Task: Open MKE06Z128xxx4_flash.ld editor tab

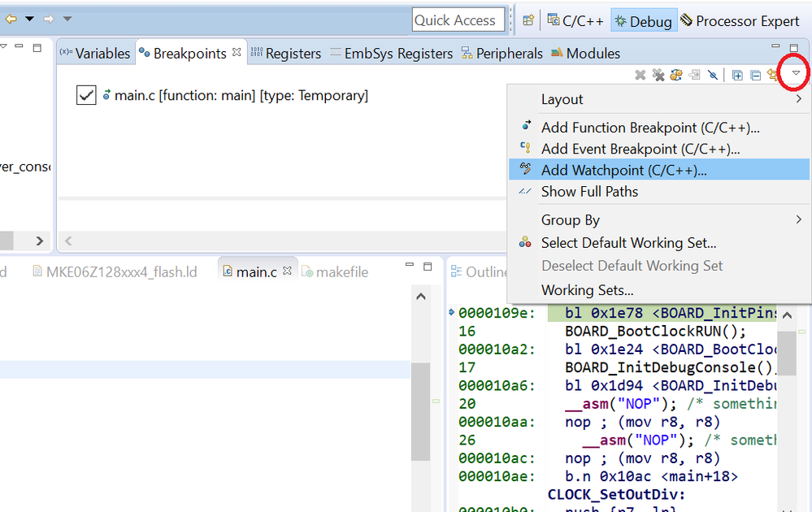Action: point(115,271)
